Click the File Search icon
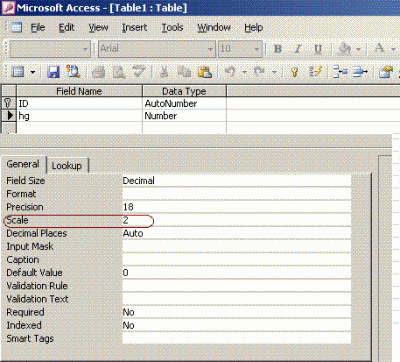 (x=73, y=72)
